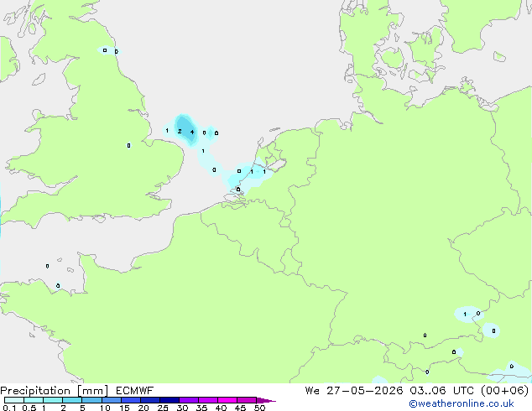This screenshot has width=532, height=411.
Task: Pick the 1–2 mm legend color swatch
Action: click(53, 400)
